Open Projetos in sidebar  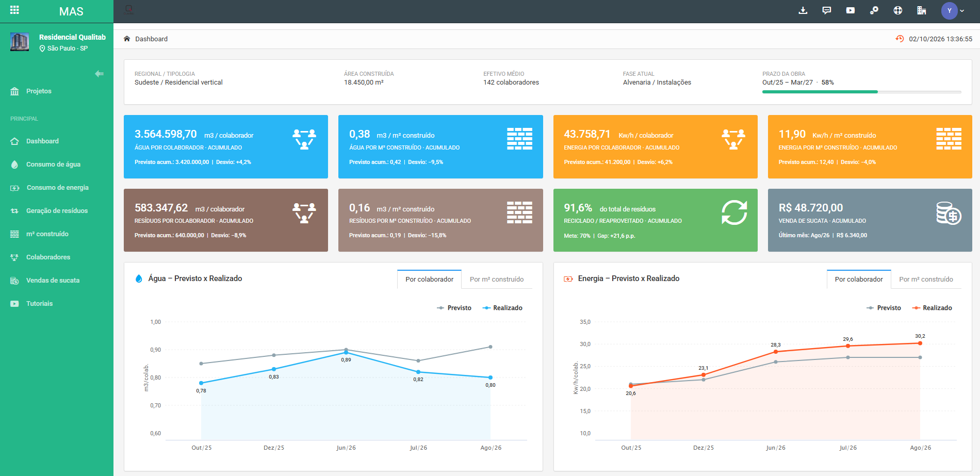point(57,91)
